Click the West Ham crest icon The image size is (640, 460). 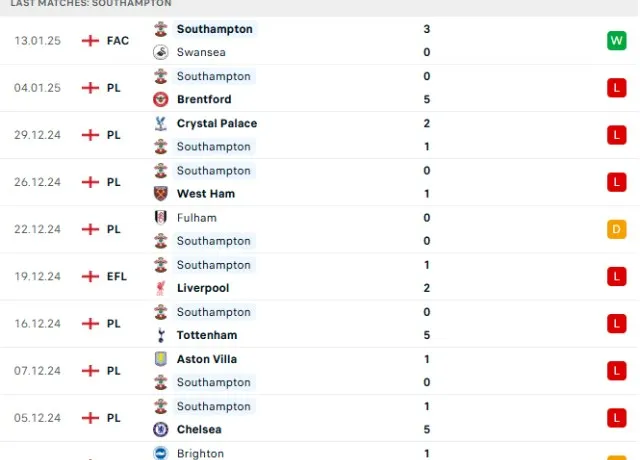pos(161,194)
